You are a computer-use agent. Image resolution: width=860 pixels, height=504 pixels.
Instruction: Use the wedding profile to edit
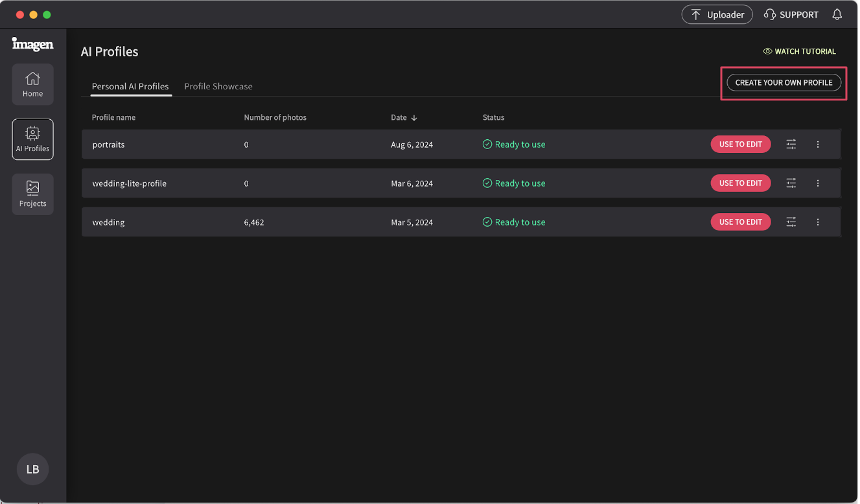[740, 222]
